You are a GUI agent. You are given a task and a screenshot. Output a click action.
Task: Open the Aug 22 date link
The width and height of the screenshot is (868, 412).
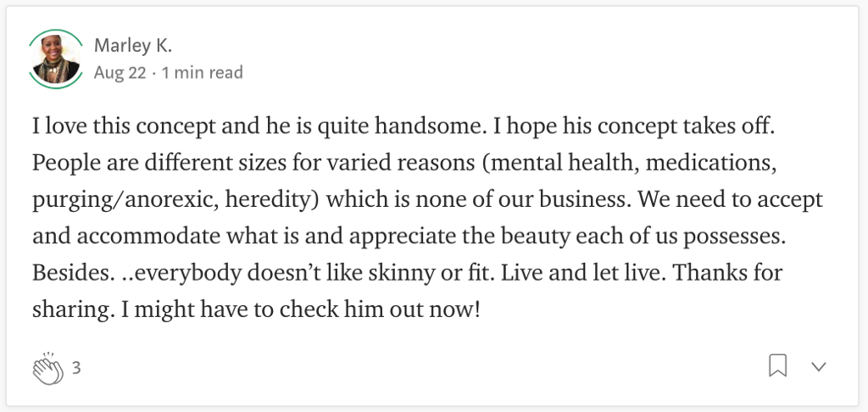coord(120,73)
